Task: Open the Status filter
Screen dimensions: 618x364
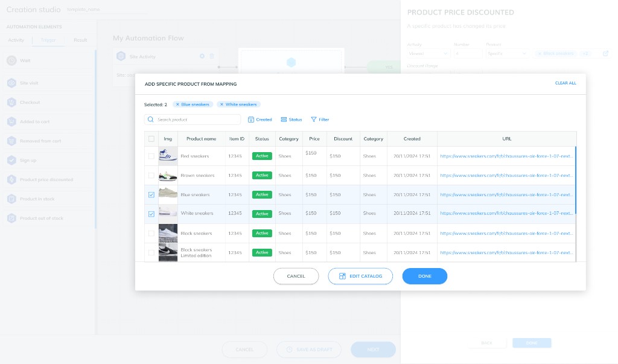Action: point(291,120)
